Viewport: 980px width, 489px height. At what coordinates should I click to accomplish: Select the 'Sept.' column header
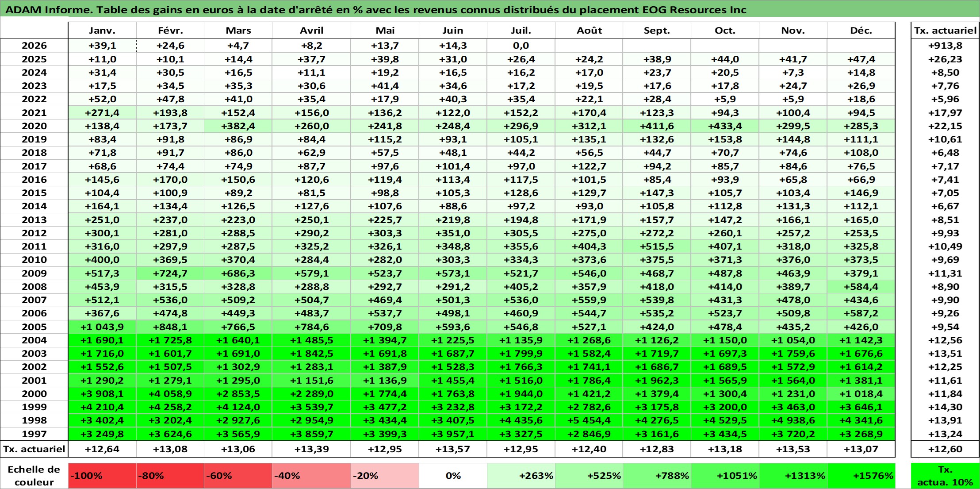(657, 31)
